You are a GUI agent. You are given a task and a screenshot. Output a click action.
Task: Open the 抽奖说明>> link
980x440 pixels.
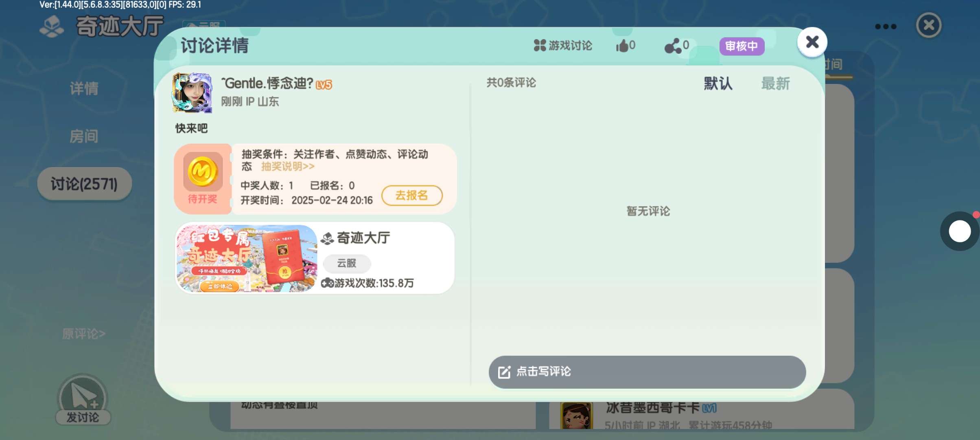288,166
